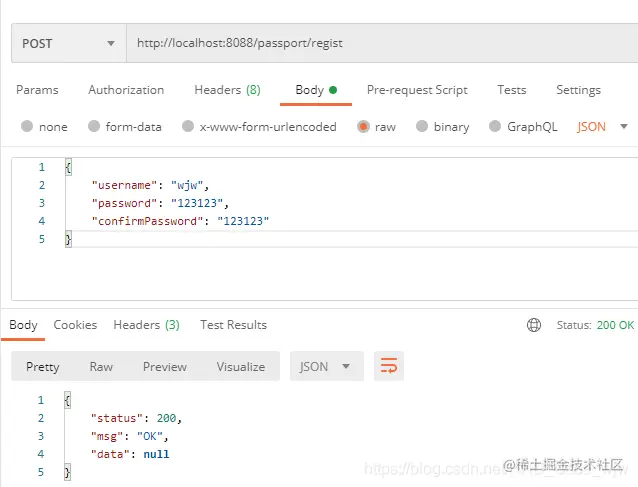Open the response Headers (3) tab
Image resolution: width=638 pixels, height=487 pixels.
tap(146, 325)
